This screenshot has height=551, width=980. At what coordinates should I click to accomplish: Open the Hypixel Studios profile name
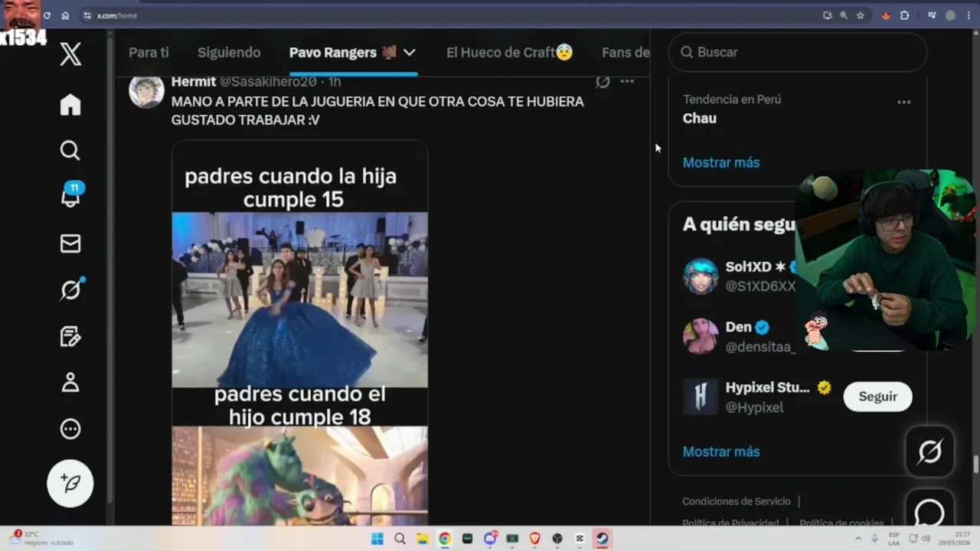[767, 387]
